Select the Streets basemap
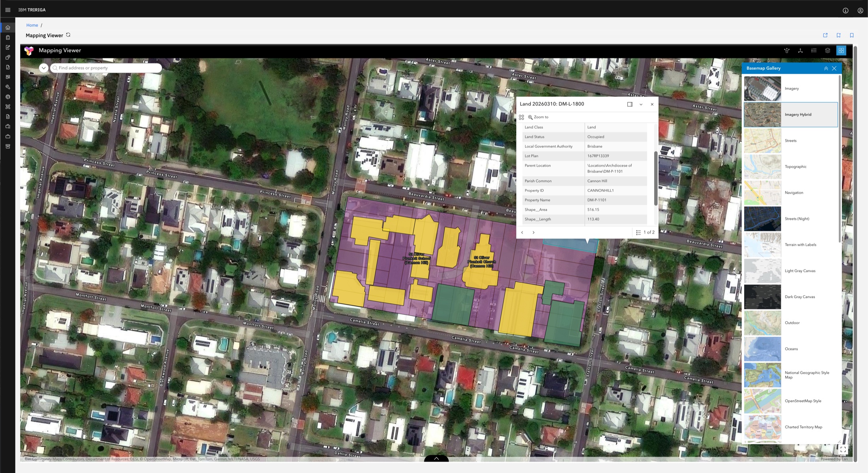868x473 pixels. pos(791,141)
